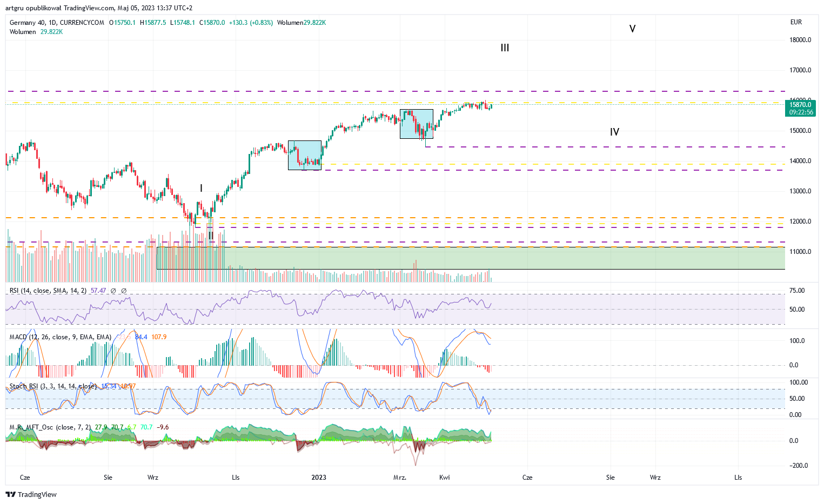Click the MACD signal value 107.9
This screenshot has height=504, width=824.
point(159,337)
